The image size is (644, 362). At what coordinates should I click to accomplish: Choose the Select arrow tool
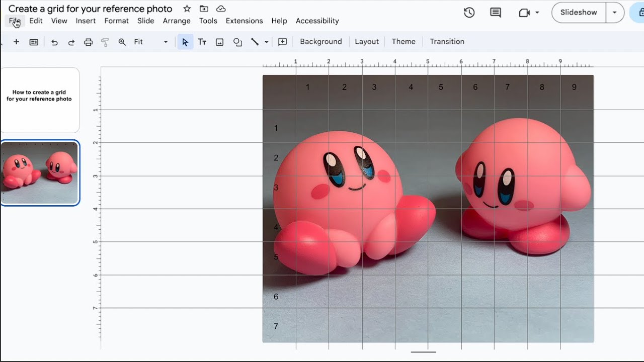coord(185,42)
